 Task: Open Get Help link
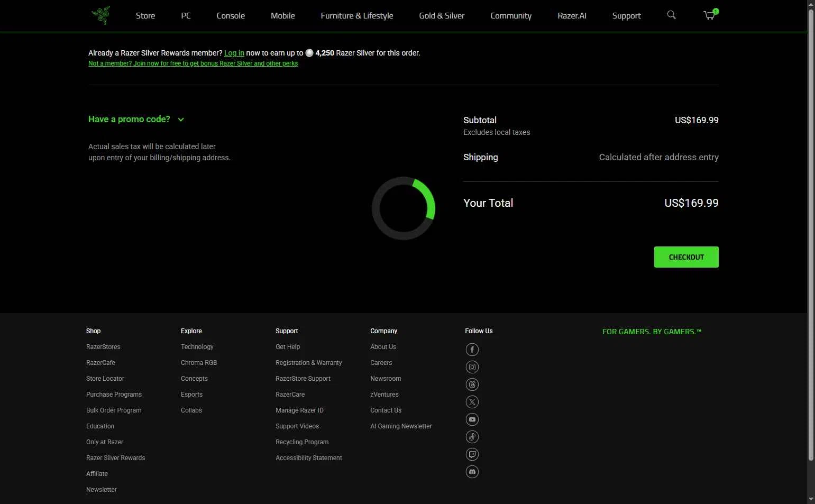pos(288,347)
